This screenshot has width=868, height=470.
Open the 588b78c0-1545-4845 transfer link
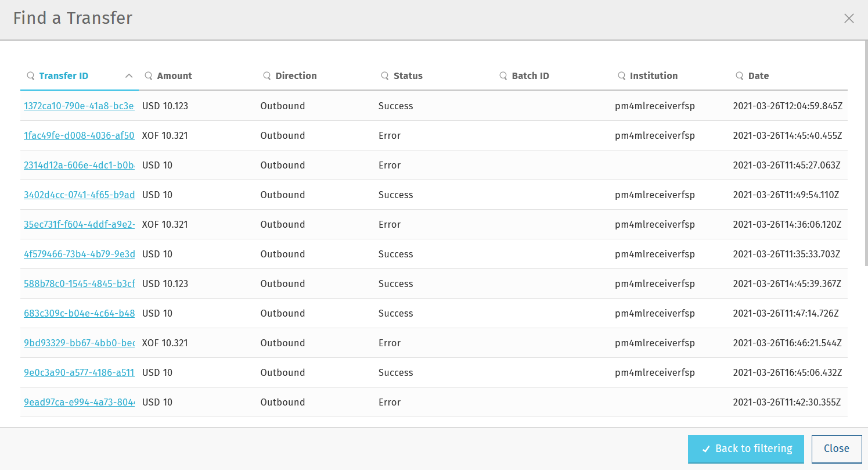[79, 284]
